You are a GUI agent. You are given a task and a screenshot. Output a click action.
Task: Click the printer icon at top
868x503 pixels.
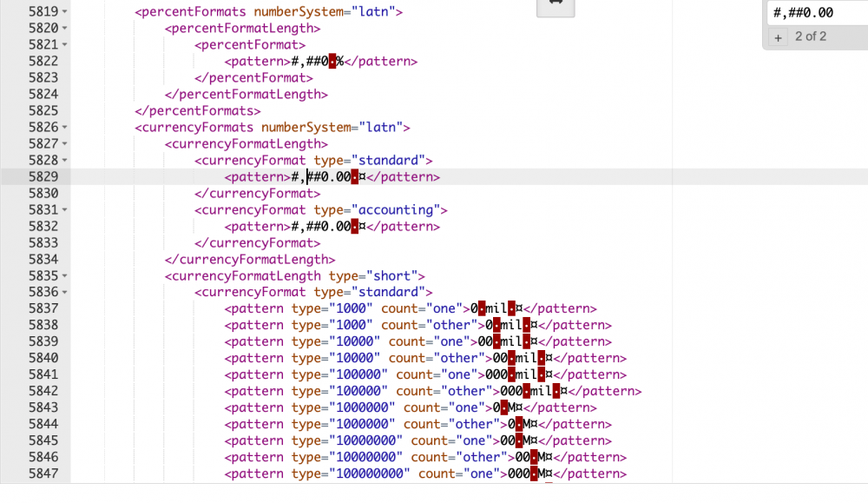555,8
